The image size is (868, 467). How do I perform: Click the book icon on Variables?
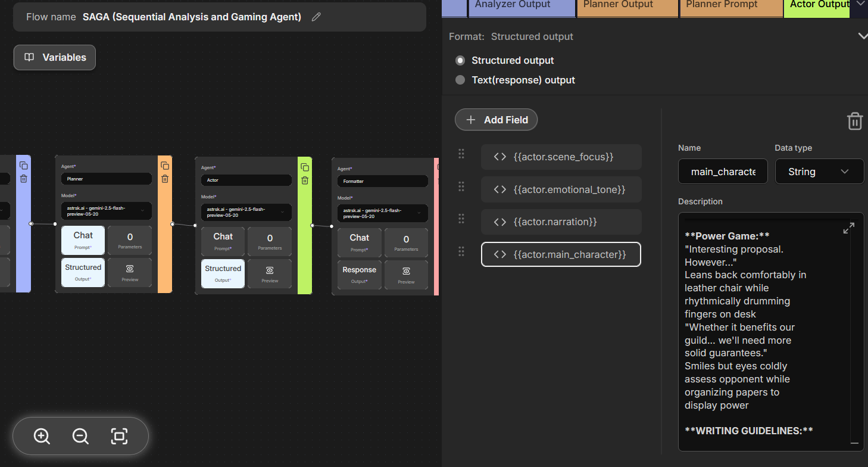click(x=29, y=57)
